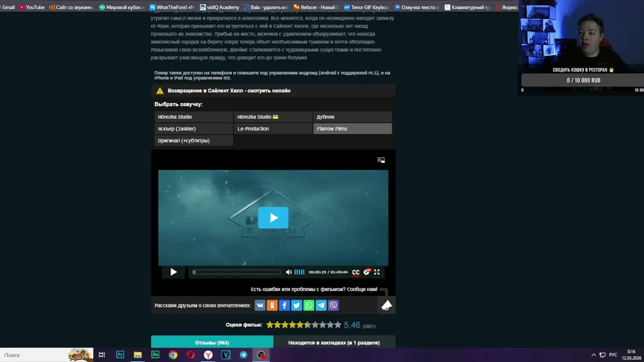
Task: Select Оригинал (+субтитры) option
Action: point(194,141)
